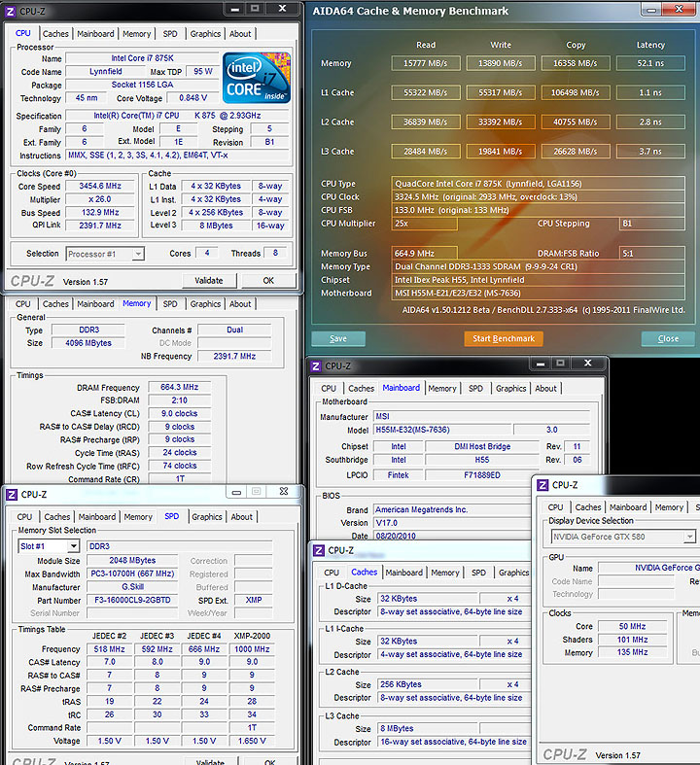
Task: Open About tab in top CPU-Z window
Action: tap(240, 34)
